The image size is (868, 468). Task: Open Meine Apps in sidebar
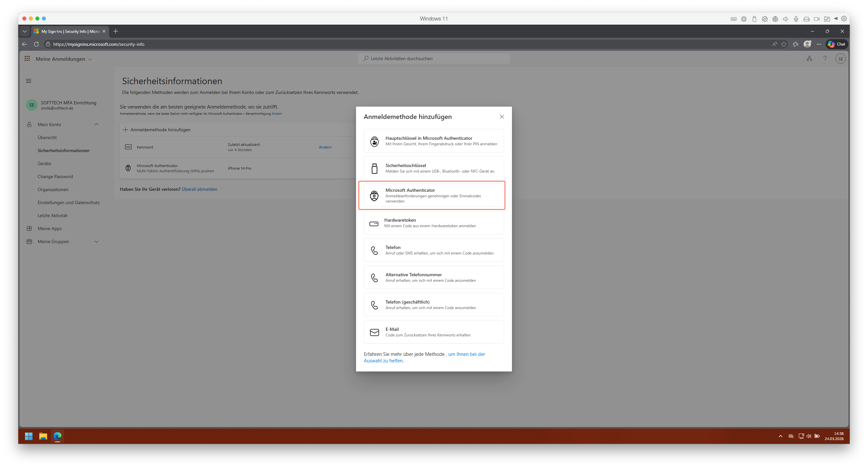(49, 228)
